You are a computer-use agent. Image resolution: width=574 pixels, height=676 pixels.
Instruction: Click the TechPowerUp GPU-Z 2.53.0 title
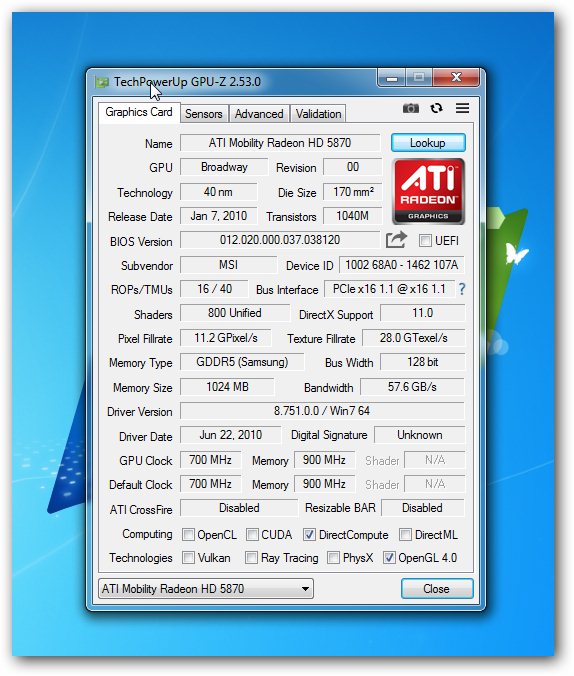[x=187, y=81]
